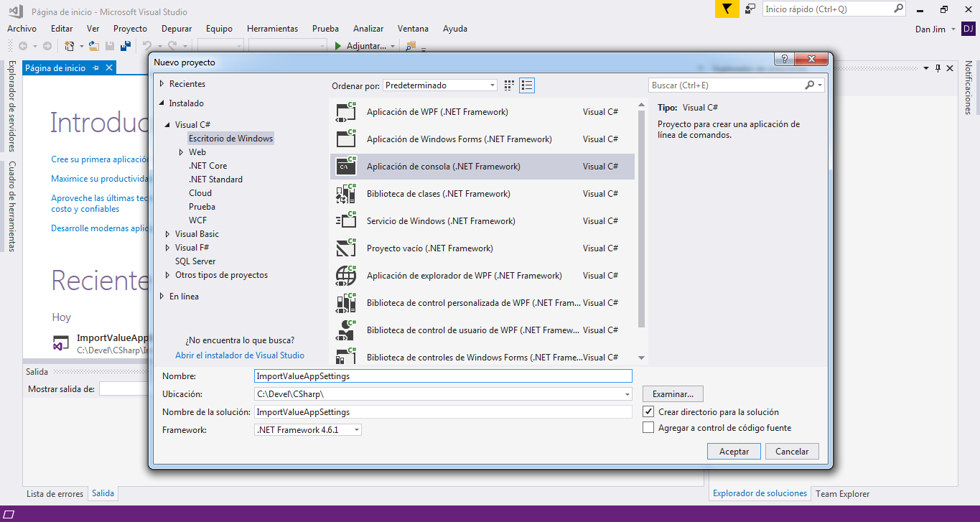Click the Windows Forms Application template icon
Viewport: 980px width, 522px height.
pos(346,139)
